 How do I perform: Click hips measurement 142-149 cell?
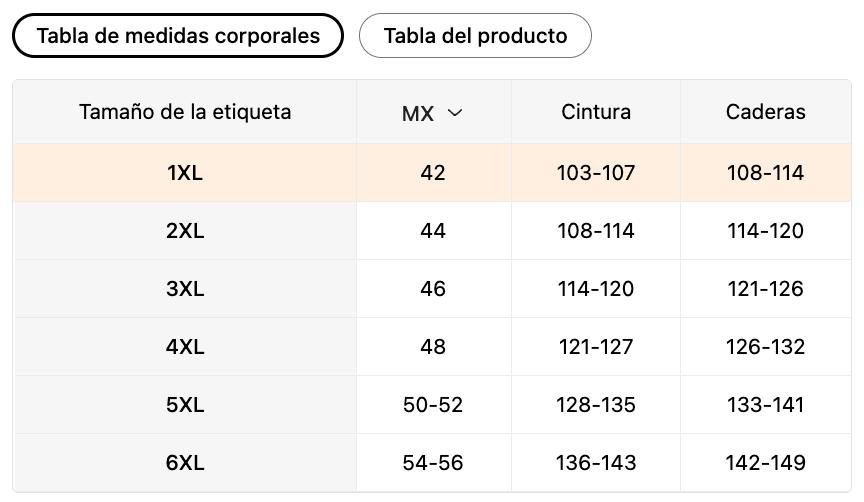tap(766, 463)
